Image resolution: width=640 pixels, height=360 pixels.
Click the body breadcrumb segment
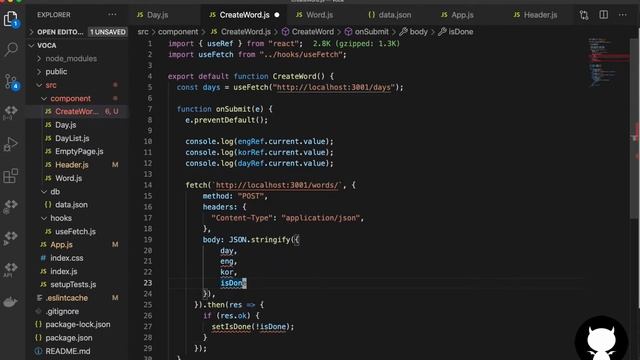[x=418, y=32]
